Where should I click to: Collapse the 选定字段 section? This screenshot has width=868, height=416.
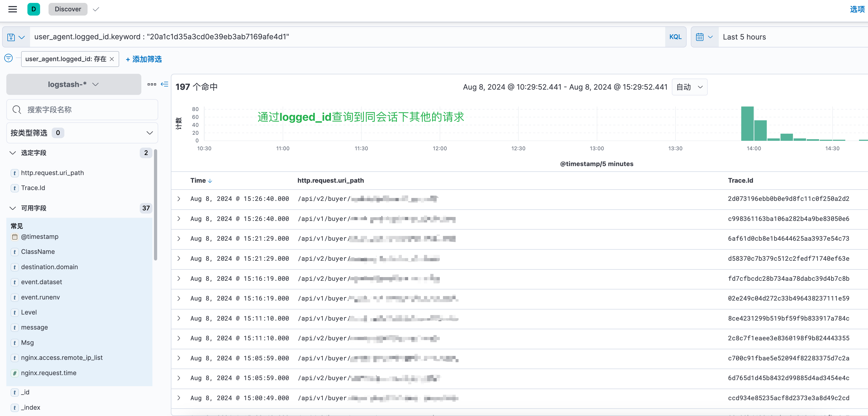pyautogui.click(x=13, y=153)
